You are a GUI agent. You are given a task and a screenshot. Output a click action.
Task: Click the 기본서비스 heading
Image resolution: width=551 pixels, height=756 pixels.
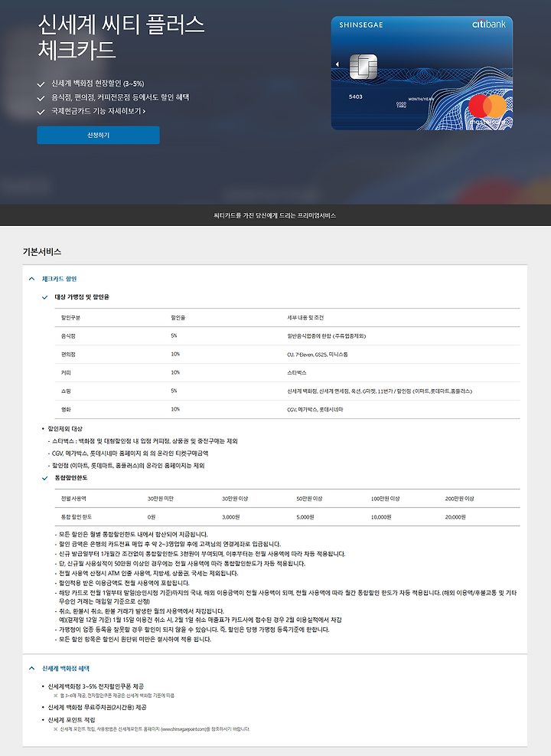click(42, 252)
